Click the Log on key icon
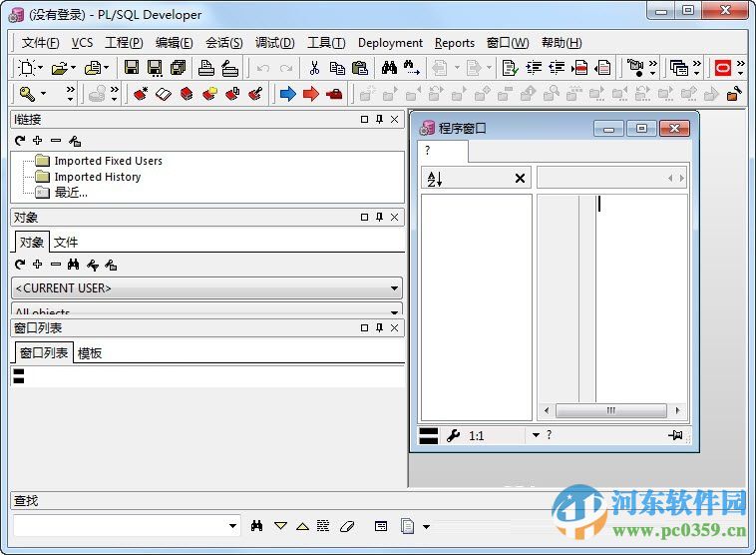 (x=27, y=94)
